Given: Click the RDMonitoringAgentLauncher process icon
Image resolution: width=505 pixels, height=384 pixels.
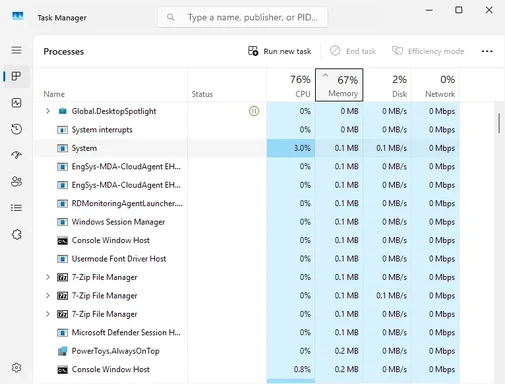Looking at the screenshot, I should [62, 203].
